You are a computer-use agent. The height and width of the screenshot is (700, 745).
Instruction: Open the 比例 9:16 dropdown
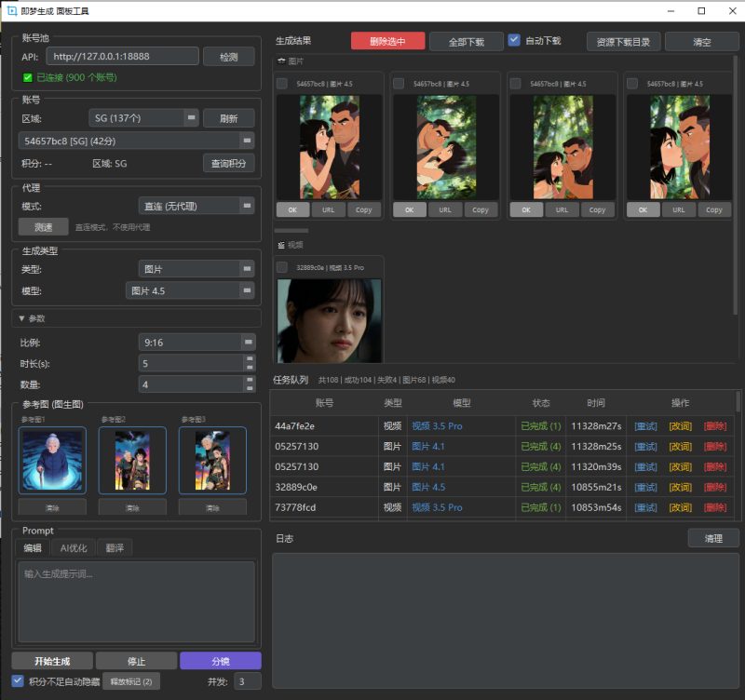coord(248,343)
